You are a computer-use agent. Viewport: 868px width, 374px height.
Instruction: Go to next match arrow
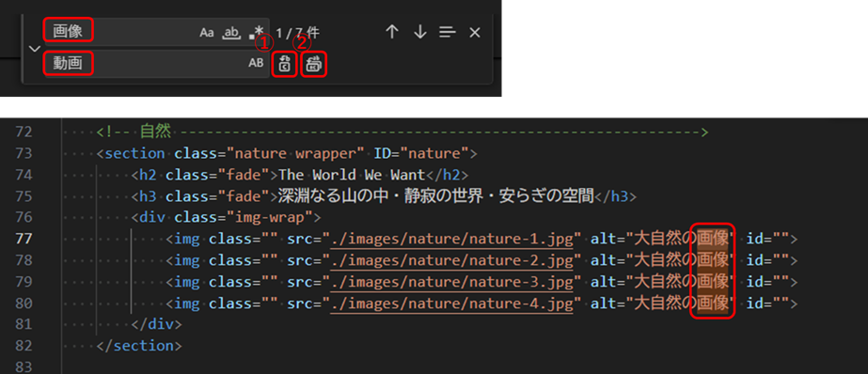tap(420, 32)
